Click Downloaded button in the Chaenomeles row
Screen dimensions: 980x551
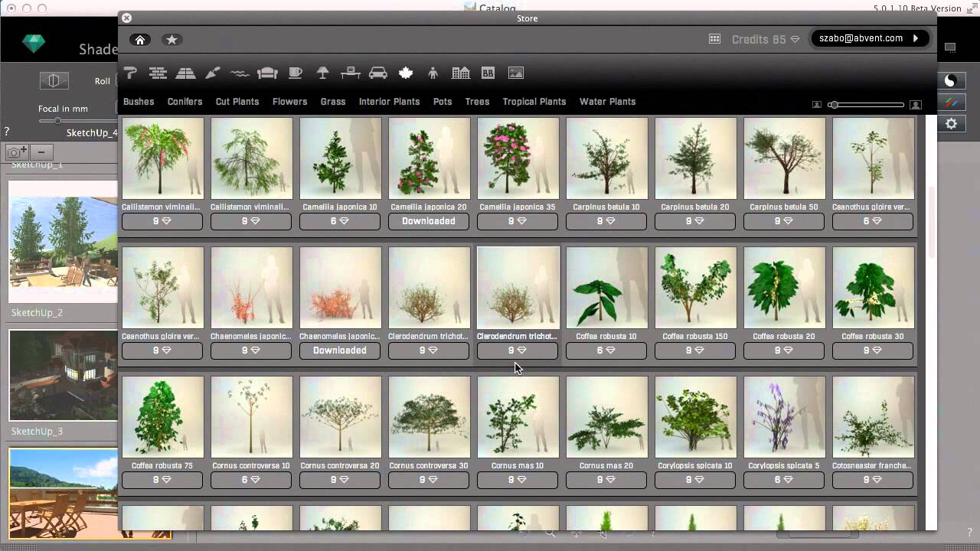[x=340, y=350]
